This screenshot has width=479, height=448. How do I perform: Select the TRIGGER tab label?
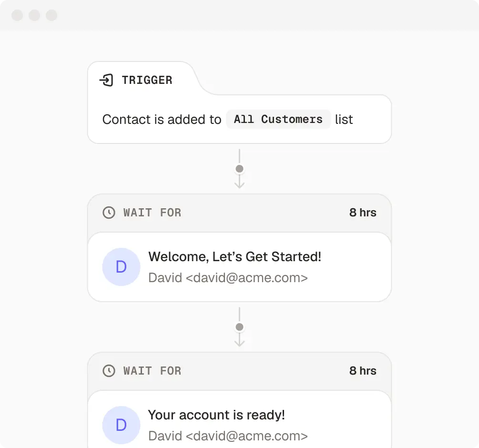pyautogui.click(x=147, y=80)
